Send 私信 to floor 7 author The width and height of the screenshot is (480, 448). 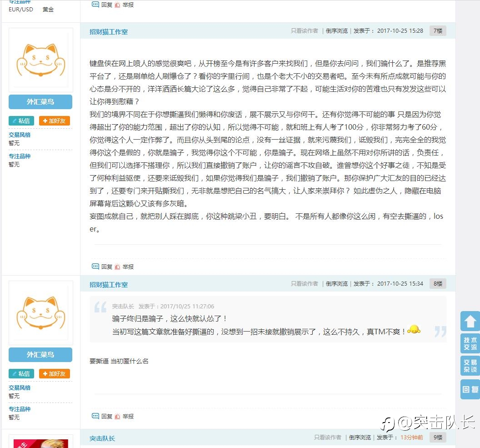tap(21, 121)
